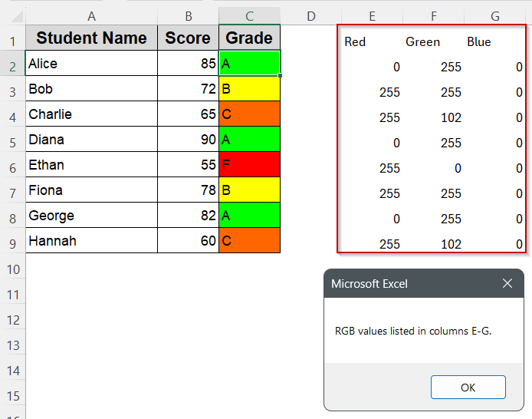
Task: Click the Blue label in column G
Action: [x=479, y=41]
